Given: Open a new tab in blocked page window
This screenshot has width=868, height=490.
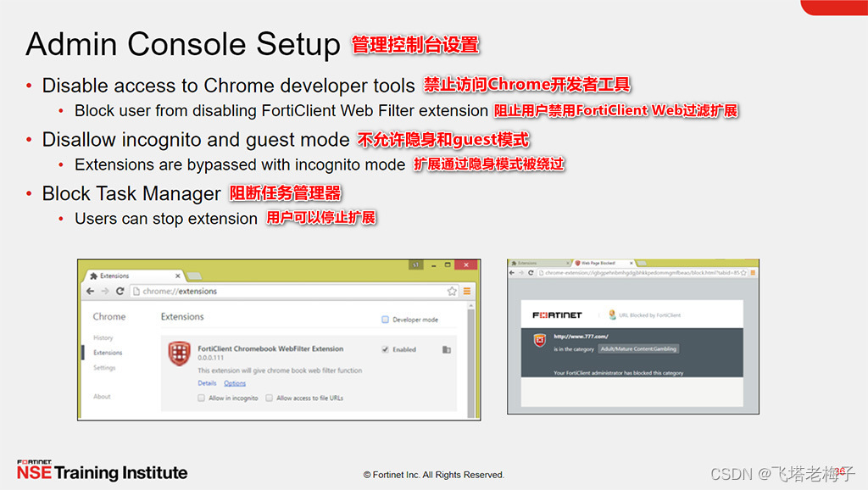Looking at the screenshot, I should 643,263.
